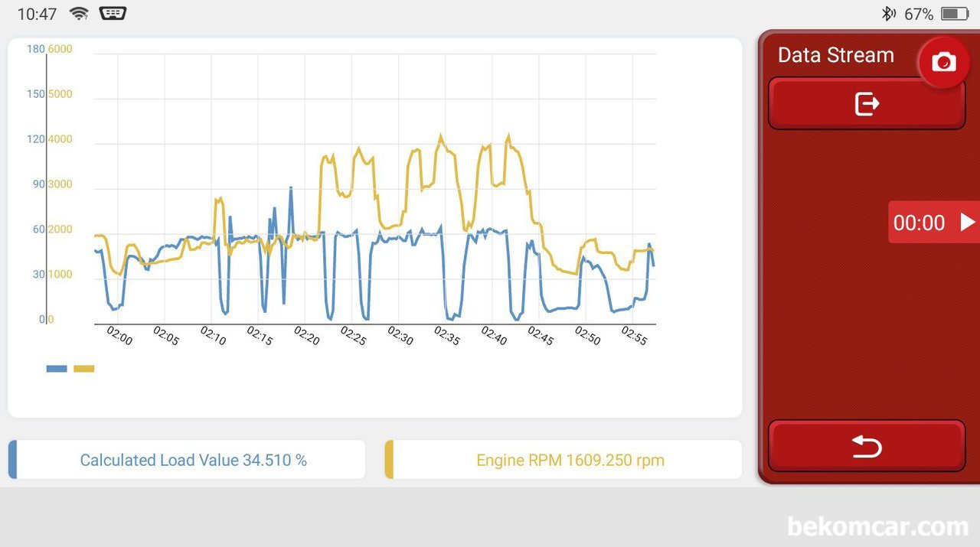Tap the Data Stream panel title
This screenshot has width=980, height=547.
click(835, 55)
